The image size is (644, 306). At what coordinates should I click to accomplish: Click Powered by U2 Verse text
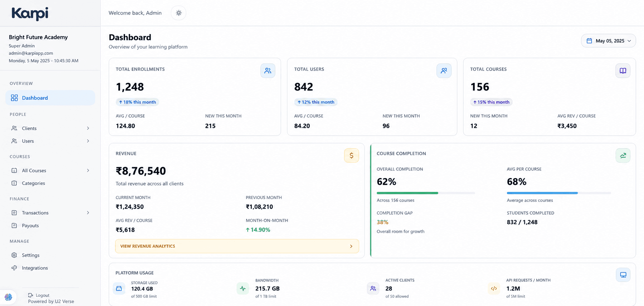pos(51,301)
